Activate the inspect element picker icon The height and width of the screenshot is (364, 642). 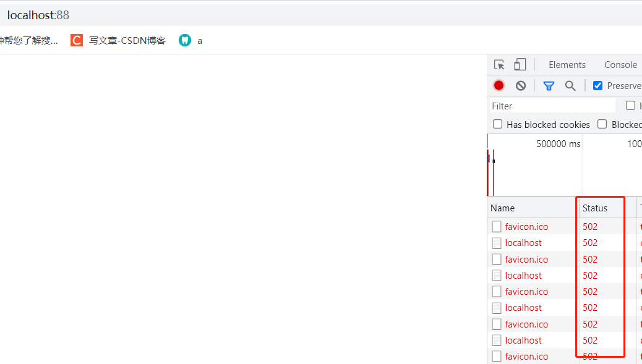point(499,65)
